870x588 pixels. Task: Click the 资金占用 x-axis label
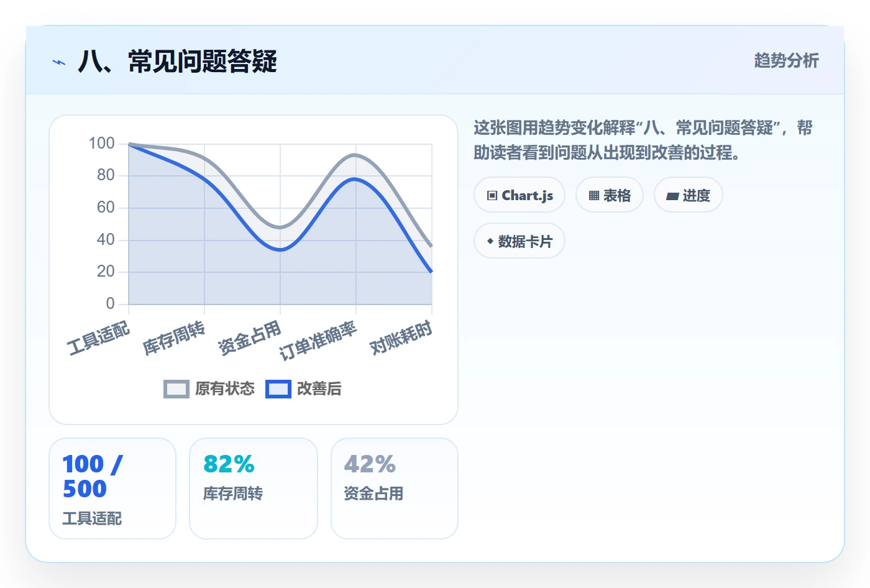250,338
